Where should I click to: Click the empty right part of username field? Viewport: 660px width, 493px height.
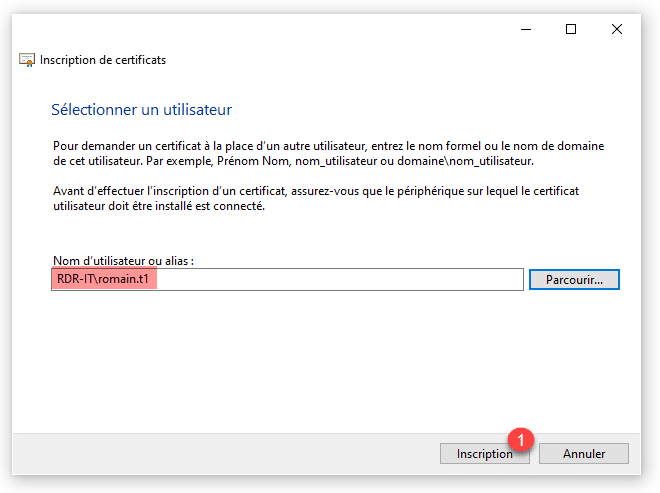400,280
